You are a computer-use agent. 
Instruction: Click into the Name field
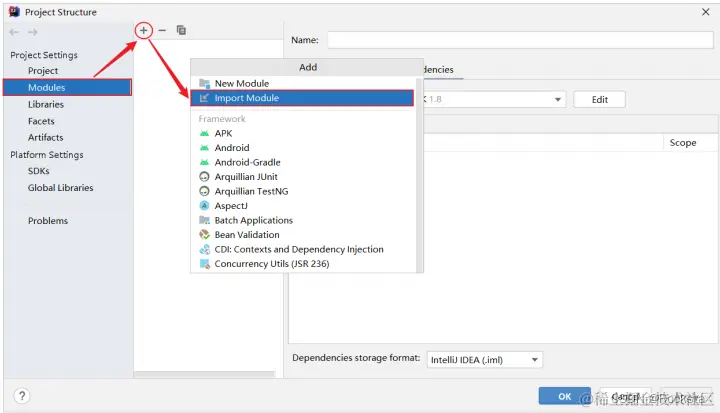tap(520, 40)
